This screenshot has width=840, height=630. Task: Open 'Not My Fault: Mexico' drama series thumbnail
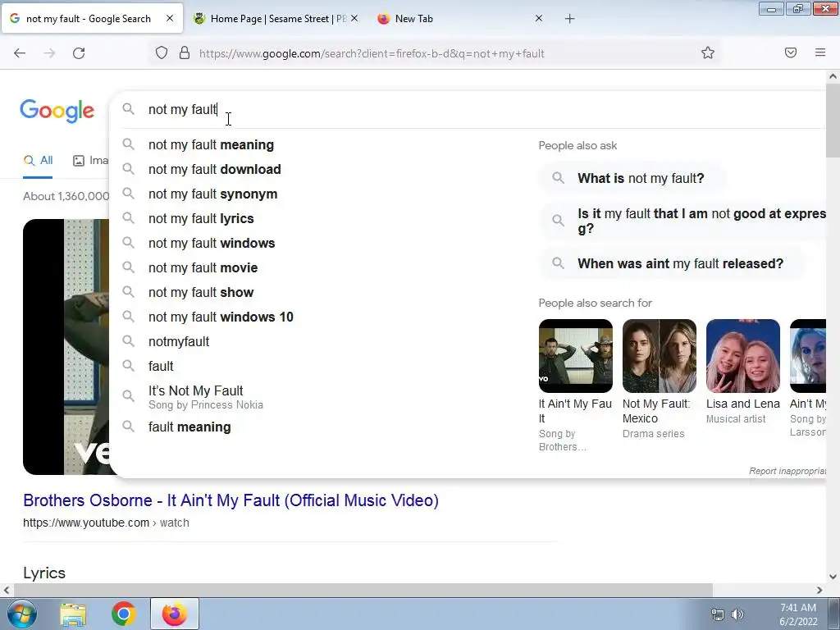[660, 356]
